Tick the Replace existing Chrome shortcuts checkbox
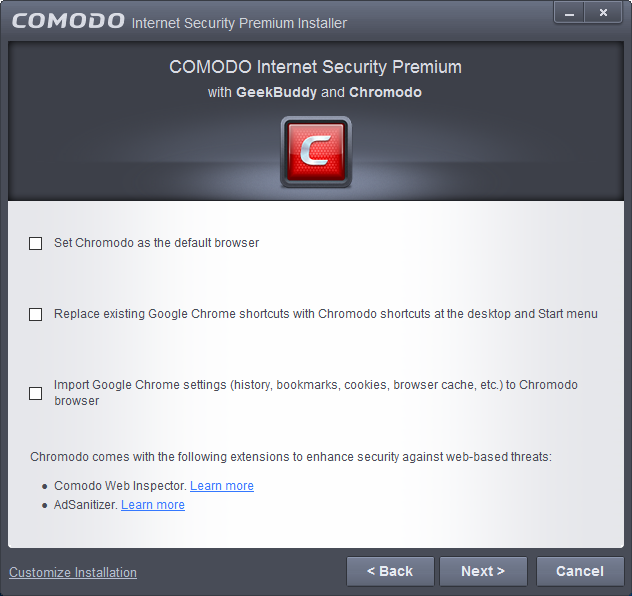 click(35, 314)
